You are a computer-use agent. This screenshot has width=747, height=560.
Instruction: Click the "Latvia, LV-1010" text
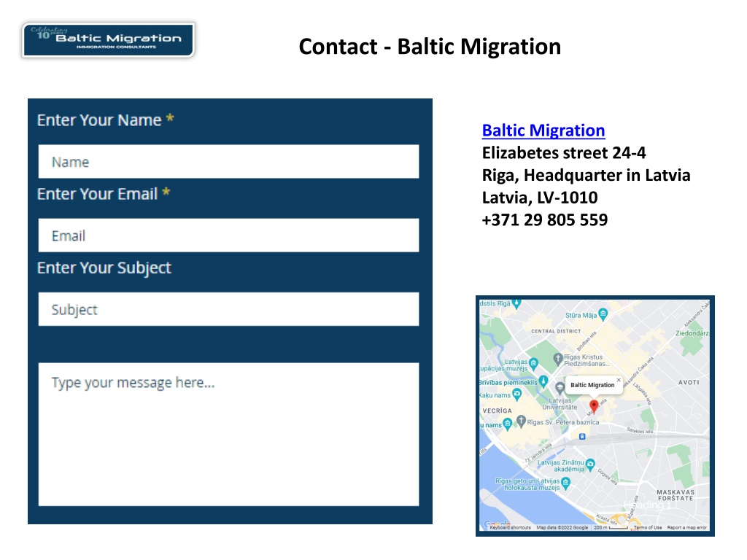[x=540, y=198]
